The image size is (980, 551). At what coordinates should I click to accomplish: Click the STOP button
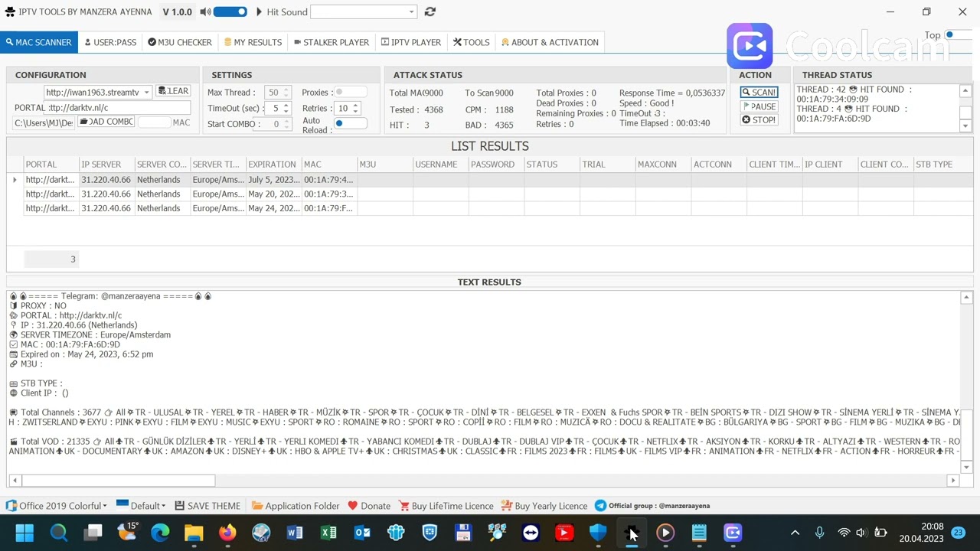[759, 120]
